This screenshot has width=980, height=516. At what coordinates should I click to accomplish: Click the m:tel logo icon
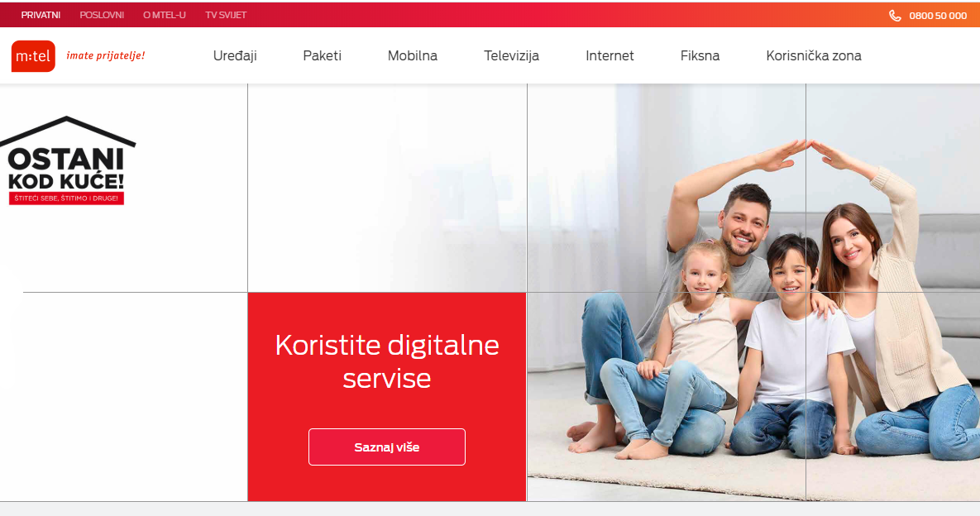33,56
